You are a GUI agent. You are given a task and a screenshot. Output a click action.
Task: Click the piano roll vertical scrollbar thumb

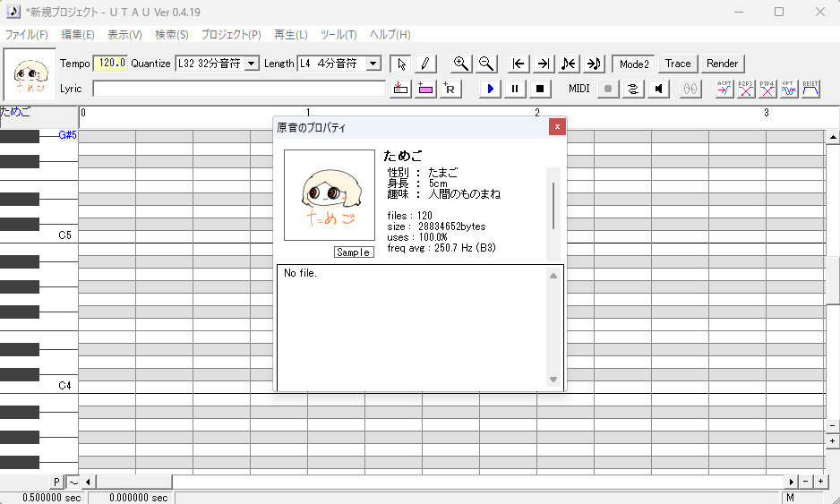click(833, 279)
